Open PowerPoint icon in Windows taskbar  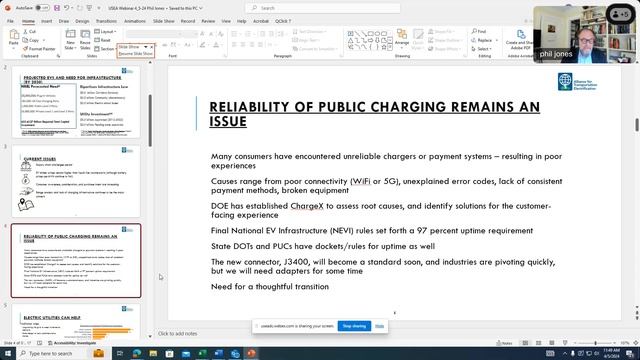coord(251,353)
